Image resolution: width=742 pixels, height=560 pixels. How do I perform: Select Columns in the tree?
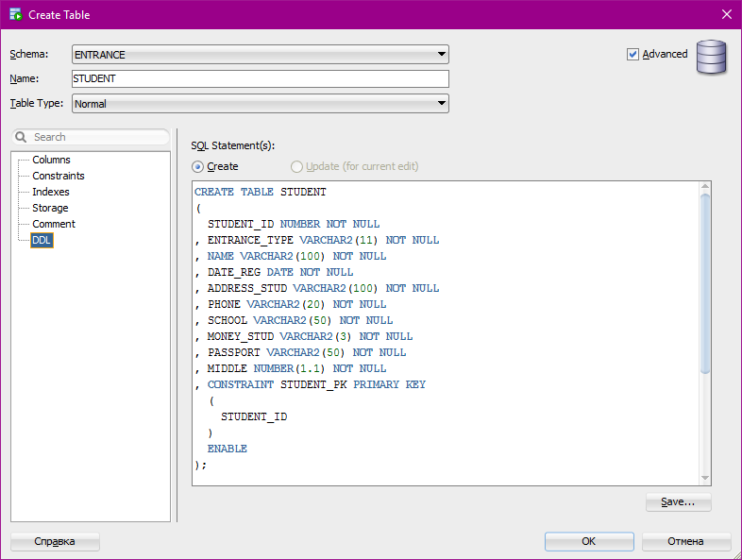51,160
